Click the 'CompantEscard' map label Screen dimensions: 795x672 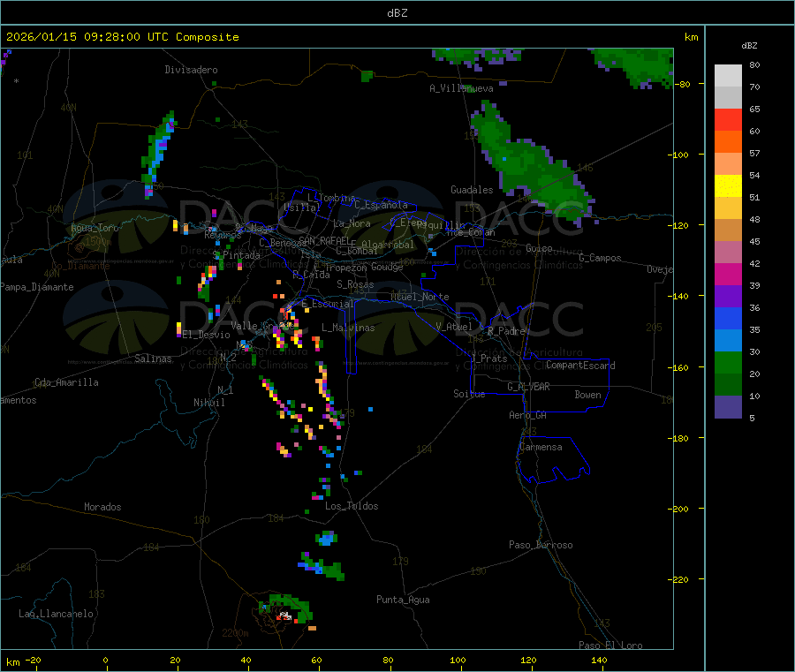coord(580,366)
